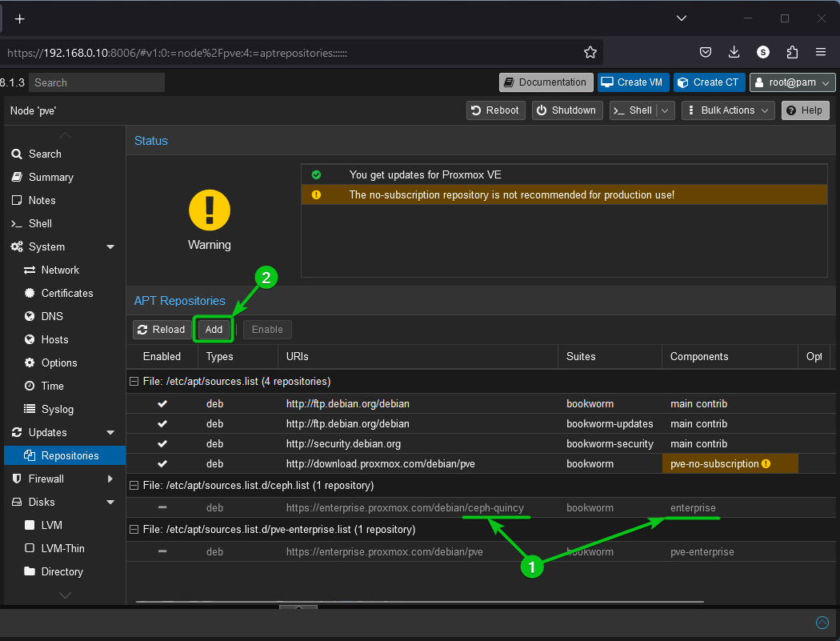The height and width of the screenshot is (641, 840).
Task: Click disabled dash of pve-enterprise row
Action: pyautogui.click(x=162, y=551)
